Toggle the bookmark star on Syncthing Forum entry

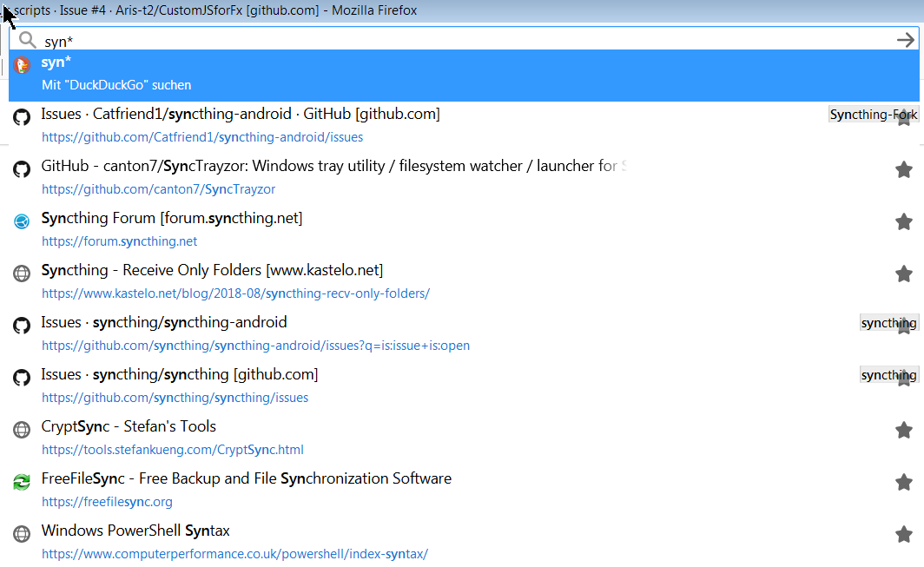click(x=904, y=221)
